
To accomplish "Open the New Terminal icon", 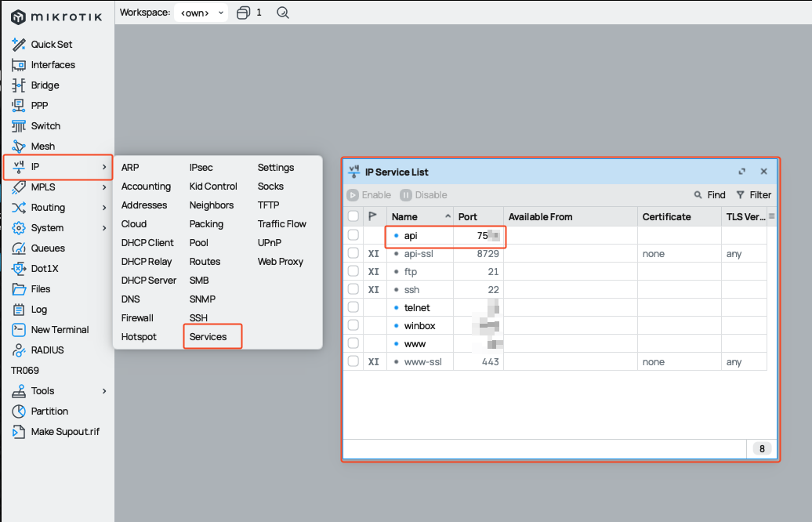I will coord(19,330).
